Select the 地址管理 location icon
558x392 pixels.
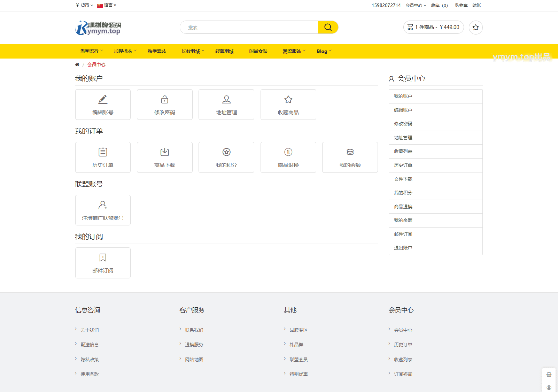(226, 100)
